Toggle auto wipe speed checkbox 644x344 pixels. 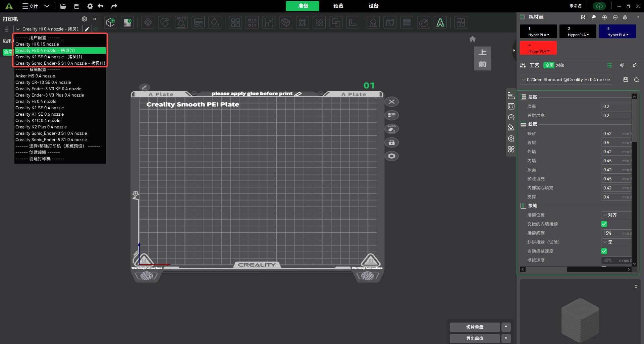[604, 251]
